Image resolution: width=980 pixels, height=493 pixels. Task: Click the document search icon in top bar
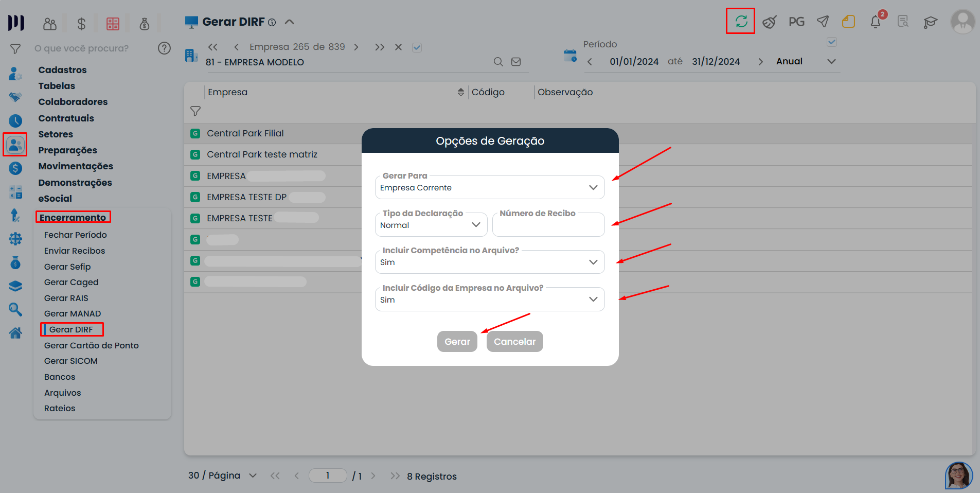click(903, 22)
